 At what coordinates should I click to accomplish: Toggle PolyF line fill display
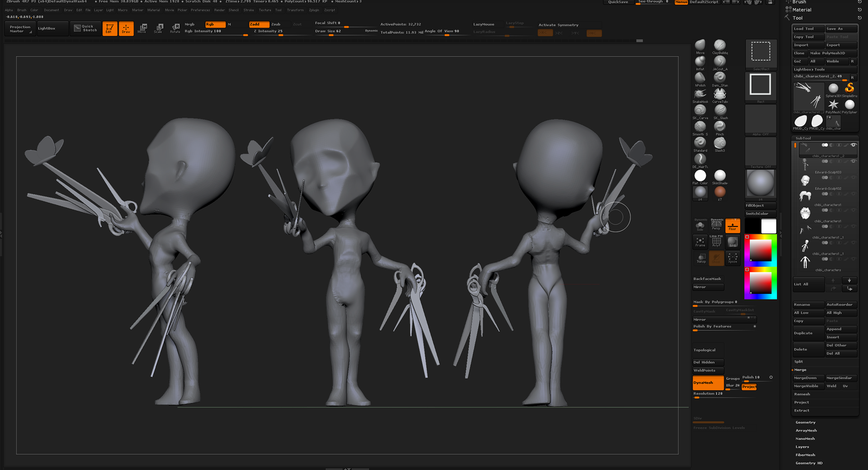pyautogui.click(x=717, y=242)
